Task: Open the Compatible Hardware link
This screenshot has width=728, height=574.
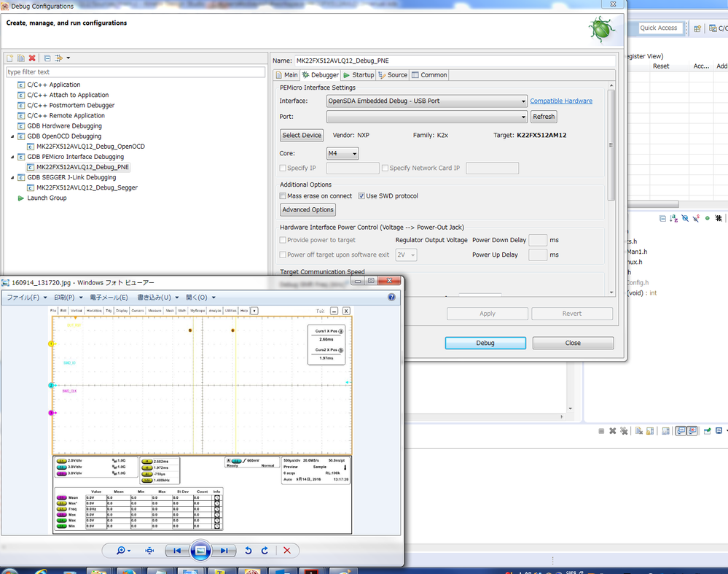Action: coord(561,101)
